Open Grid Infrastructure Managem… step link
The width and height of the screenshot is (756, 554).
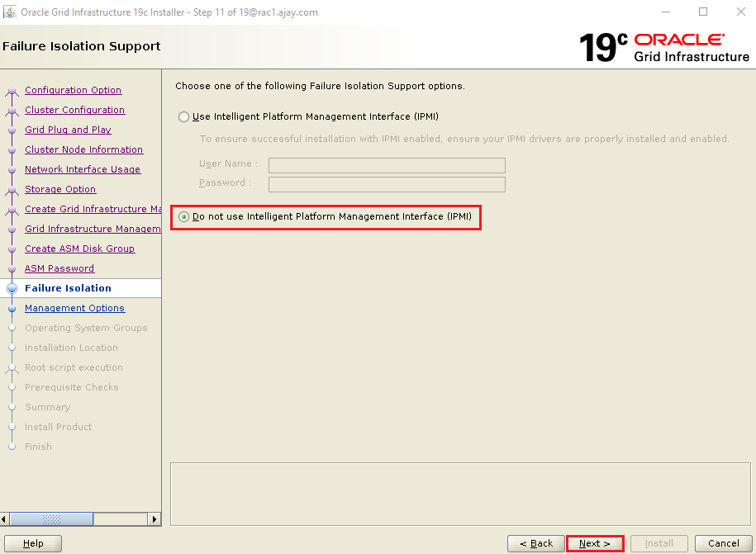pyautogui.click(x=93, y=229)
